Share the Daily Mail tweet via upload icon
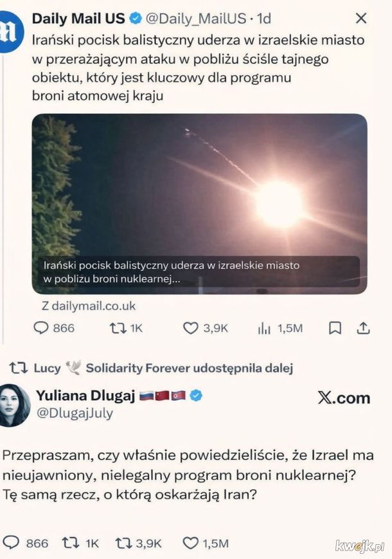392x559 pixels. tap(363, 328)
